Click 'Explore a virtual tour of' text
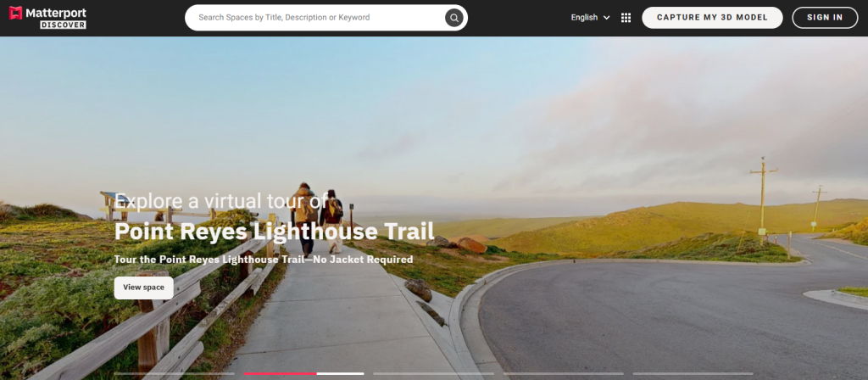The image size is (868, 380). [x=221, y=199]
